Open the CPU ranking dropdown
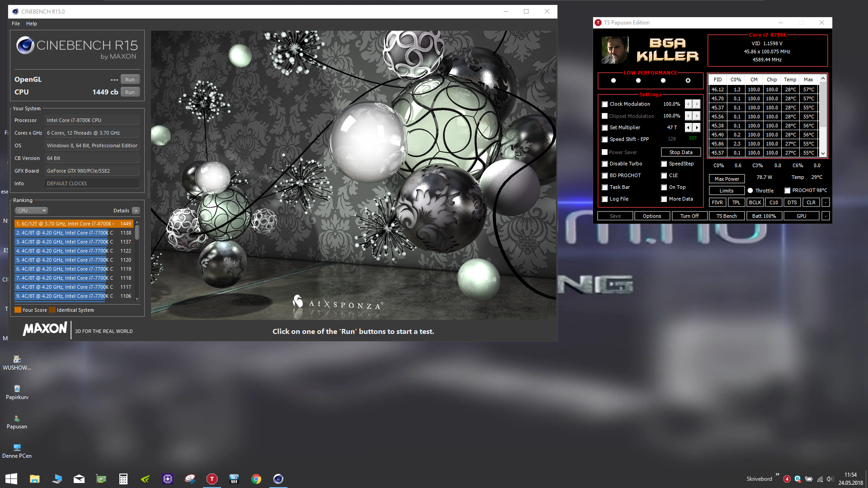868x488 pixels. [x=32, y=211]
